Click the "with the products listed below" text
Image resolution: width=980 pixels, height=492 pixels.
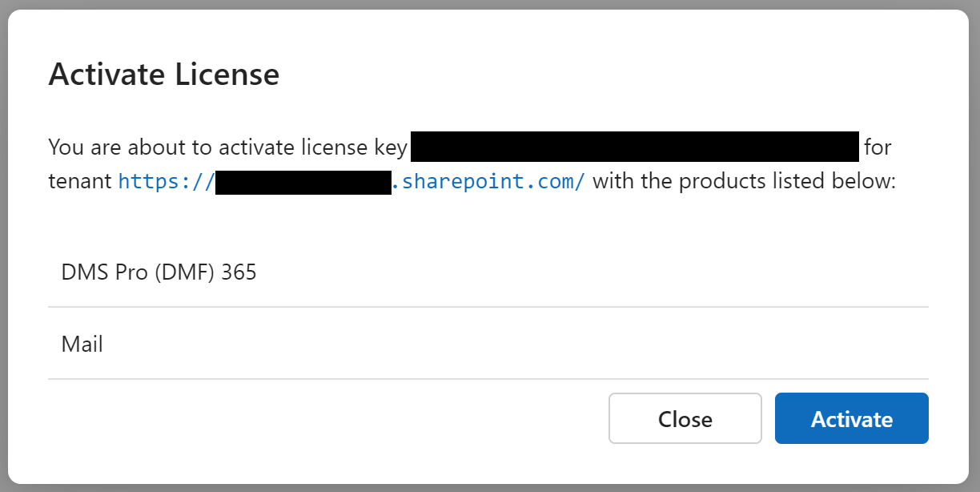[744, 181]
